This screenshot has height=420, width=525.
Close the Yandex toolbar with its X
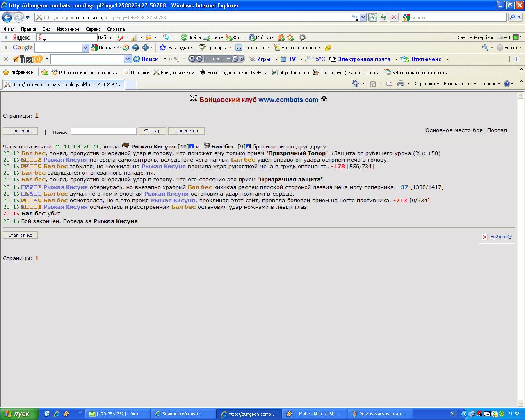(6, 37)
